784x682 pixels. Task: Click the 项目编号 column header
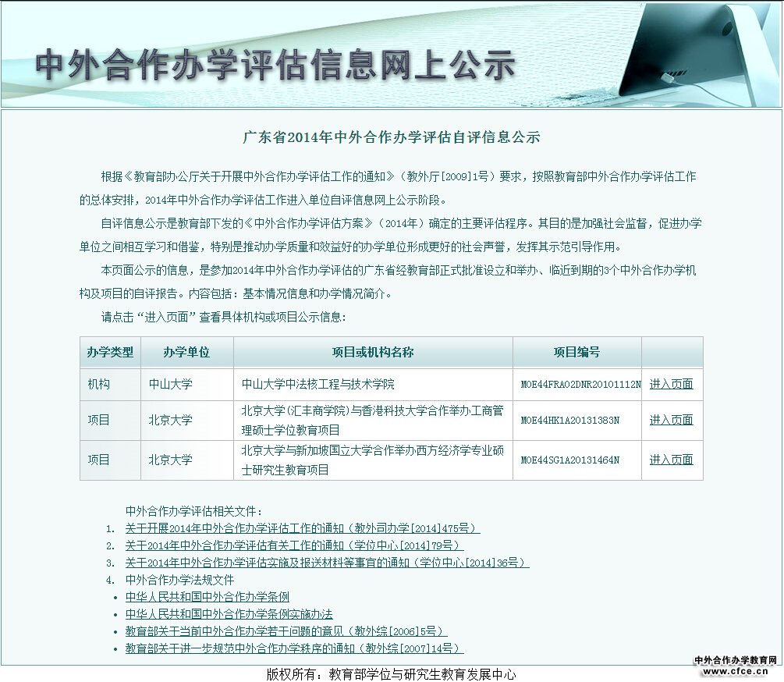577,353
